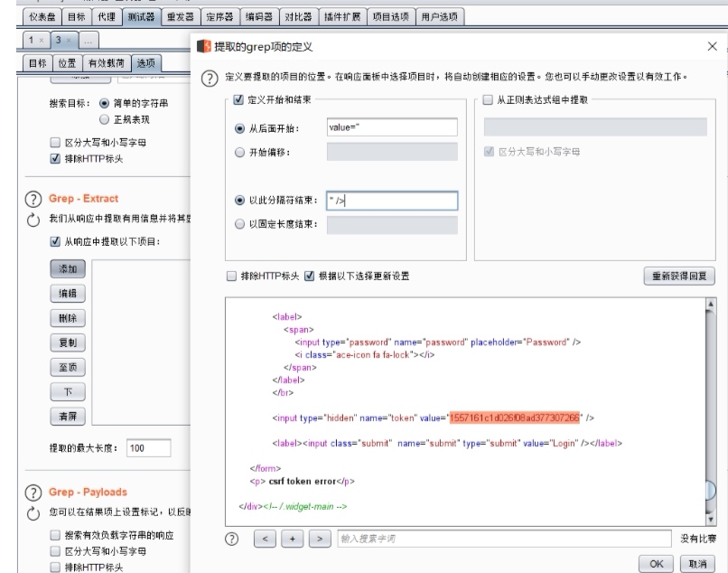The image size is (728, 573).
Task: Open the 编码器 main tab
Action: (259, 17)
